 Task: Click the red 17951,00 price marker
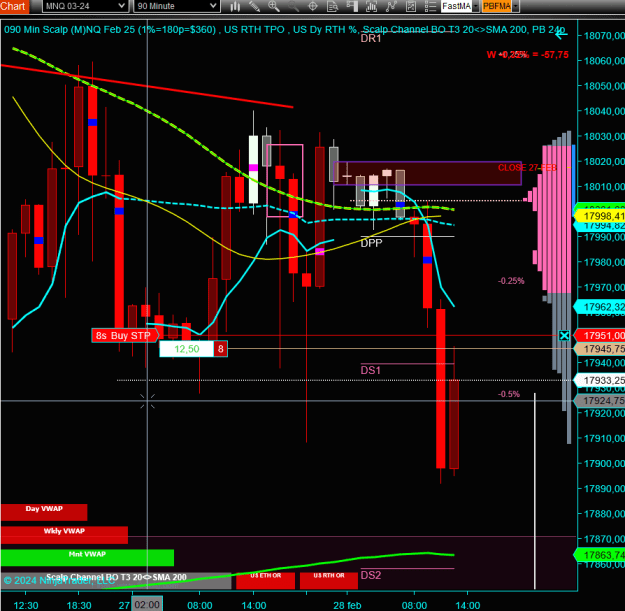tap(600, 336)
